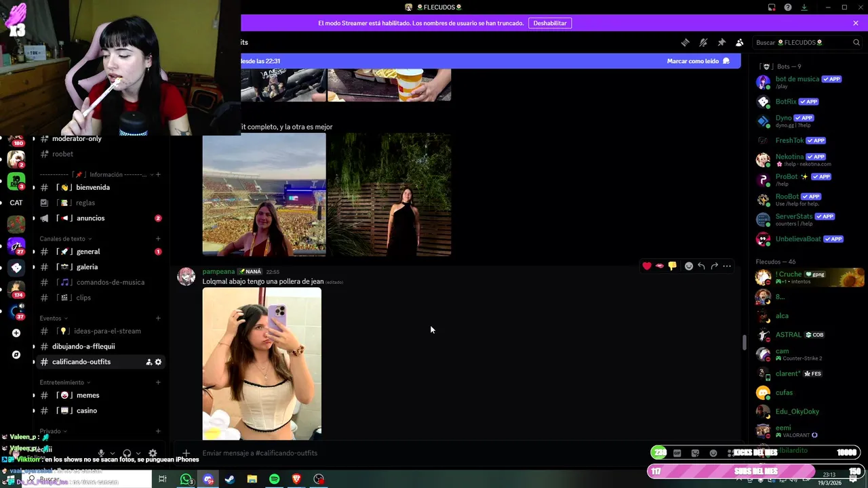This screenshot has height=488, width=868.
Task: Toggle the member list icon
Action: click(740, 42)
